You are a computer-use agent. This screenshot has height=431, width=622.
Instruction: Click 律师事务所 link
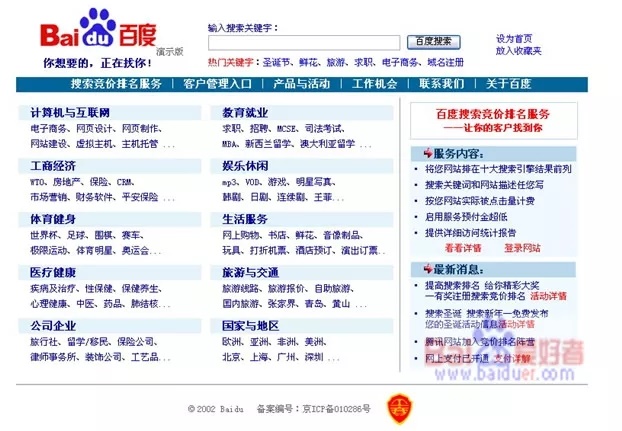coord(53,357)
